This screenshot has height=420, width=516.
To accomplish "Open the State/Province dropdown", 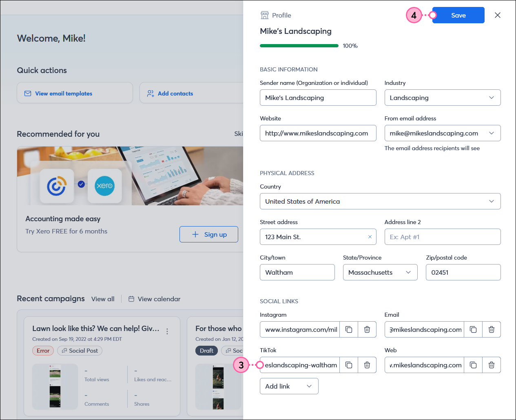I will point(380,272).
